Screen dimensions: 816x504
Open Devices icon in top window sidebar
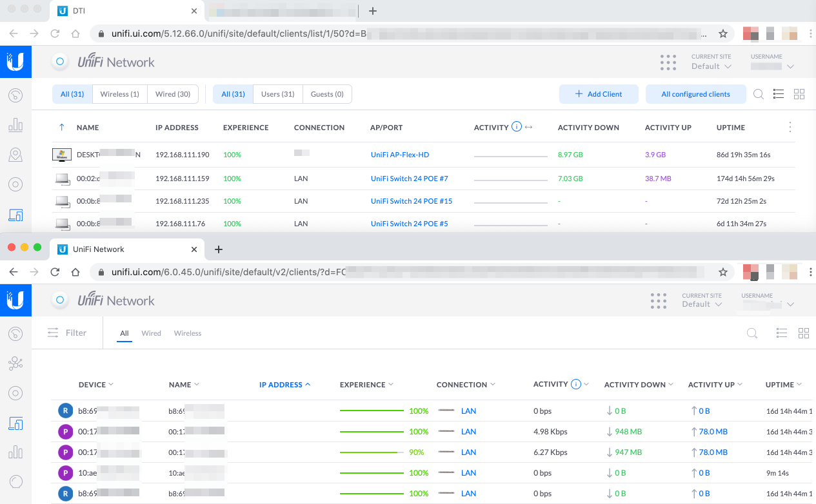point(15,184)
